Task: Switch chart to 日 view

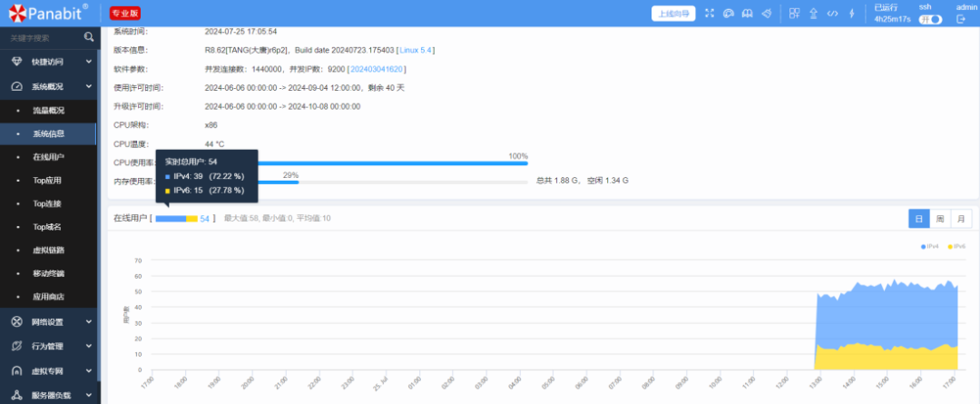Action: click(918, 219)
